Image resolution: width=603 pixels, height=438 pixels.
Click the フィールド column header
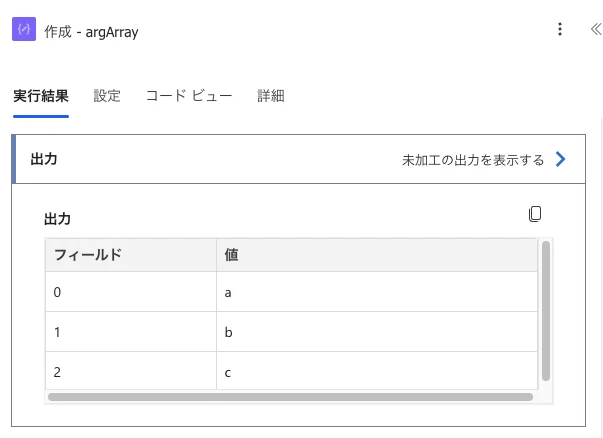(131, 255)
